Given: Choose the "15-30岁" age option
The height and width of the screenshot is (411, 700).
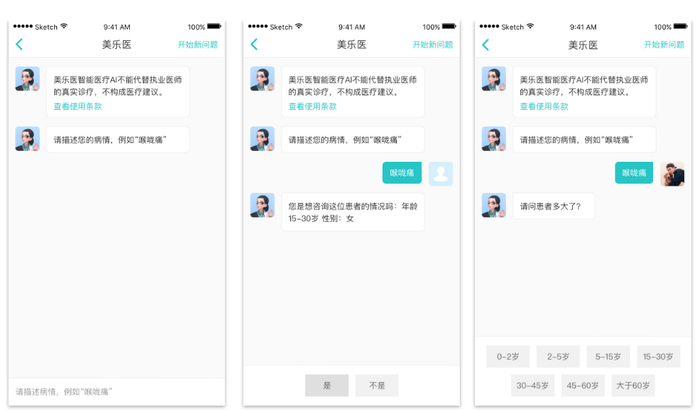Looking at the screenshot, I should [x=658, y=356].
